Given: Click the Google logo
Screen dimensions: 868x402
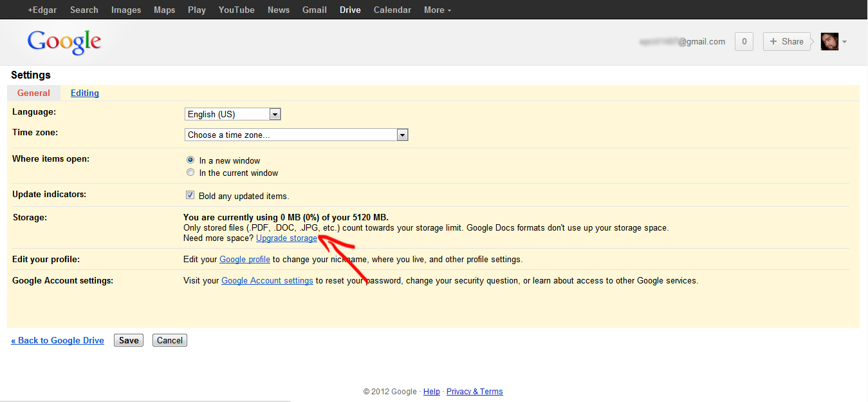Looking at the screenshot, I should [x=64, y=41].
